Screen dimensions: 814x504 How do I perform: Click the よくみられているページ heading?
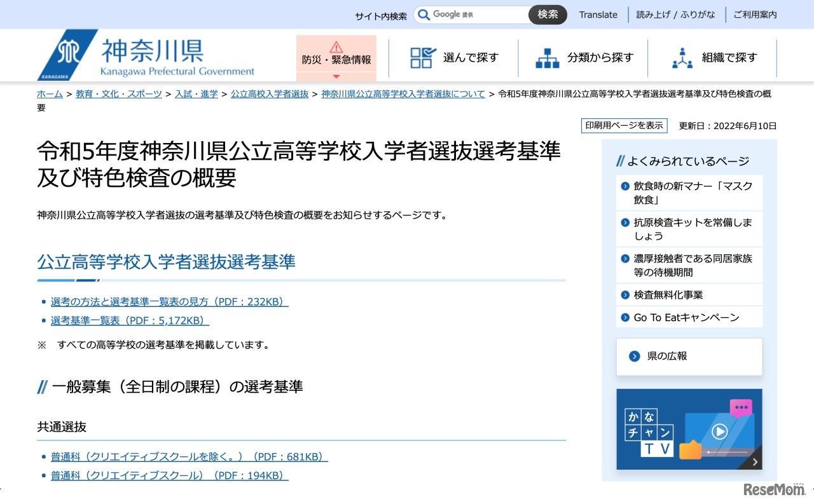tap(688, 161)
